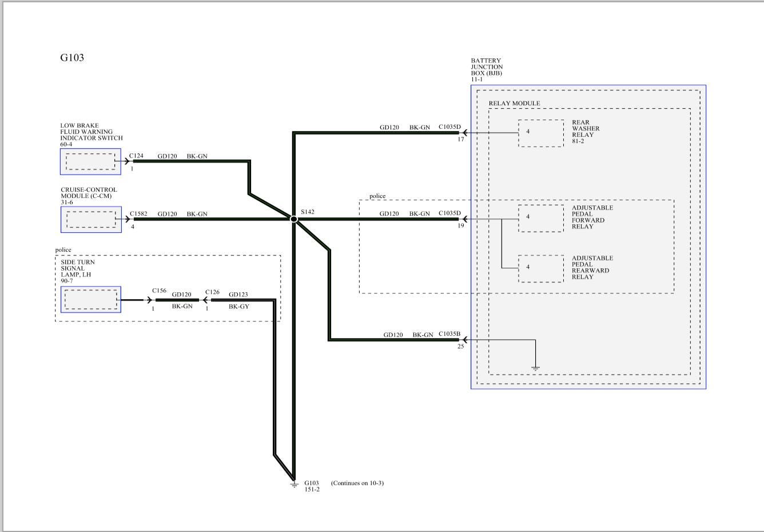Click the ground symbol inside the relay module

535,367
